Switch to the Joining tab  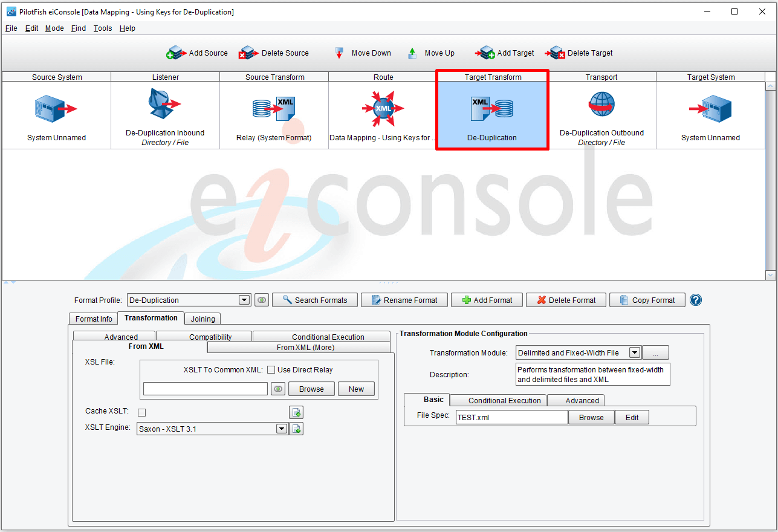point(203,319)
